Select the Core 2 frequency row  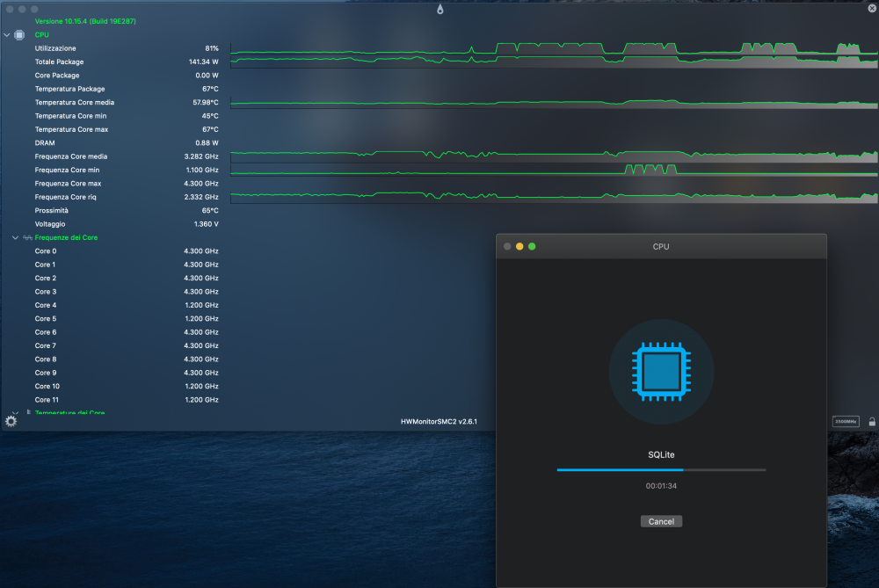coord(126,278)
